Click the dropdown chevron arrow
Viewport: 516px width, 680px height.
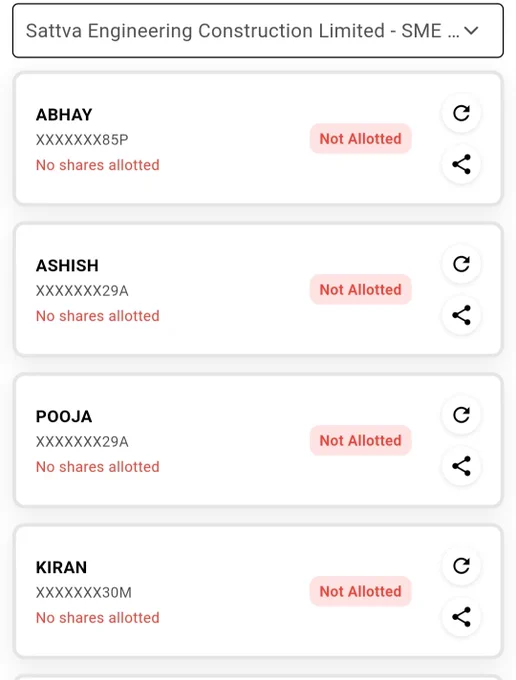[x=471, y=31]
